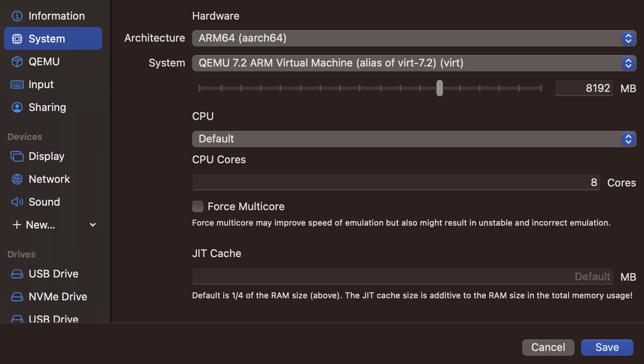644x364 pixels.
Task: Select the first USB Drive icon
Action: click(x=17, y=274)
